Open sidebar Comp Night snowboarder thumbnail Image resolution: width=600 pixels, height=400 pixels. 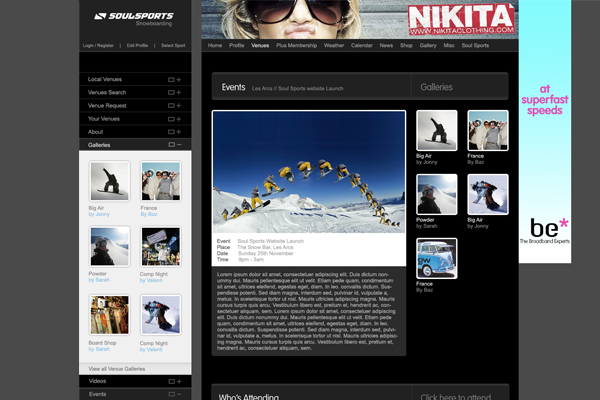[x=161, y=315]
